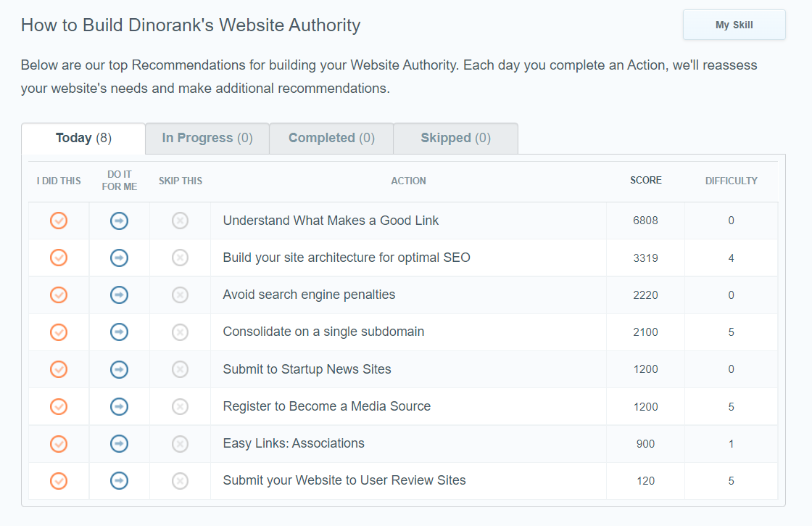This screenshot has height=526, width=812.
Task: Click 'Do it for me' for Good Link action
Action: [x=119, y=221]
